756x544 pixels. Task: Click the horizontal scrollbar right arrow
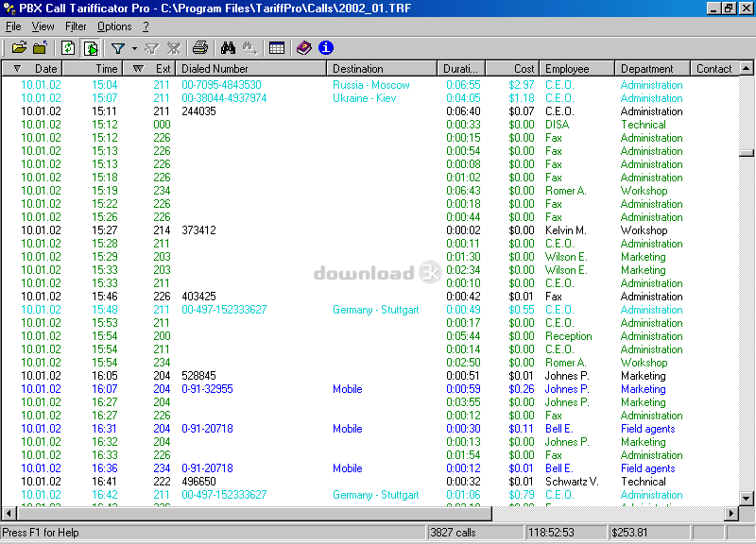coord(731,514)
